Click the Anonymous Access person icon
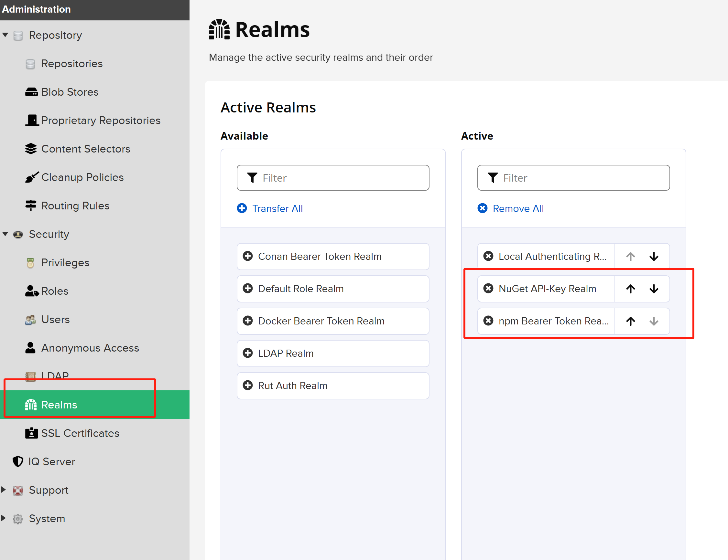 [30, 348]
